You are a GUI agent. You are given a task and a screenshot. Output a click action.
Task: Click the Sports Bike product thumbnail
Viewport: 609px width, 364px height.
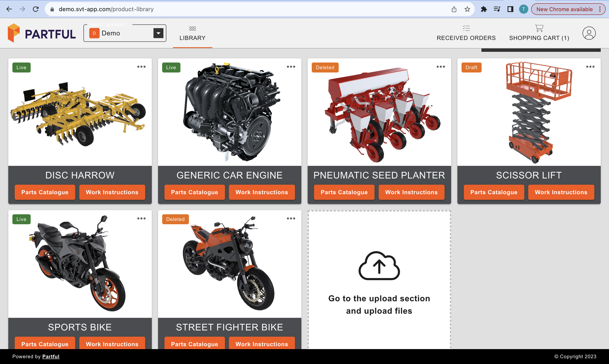[x=80, y=264]
